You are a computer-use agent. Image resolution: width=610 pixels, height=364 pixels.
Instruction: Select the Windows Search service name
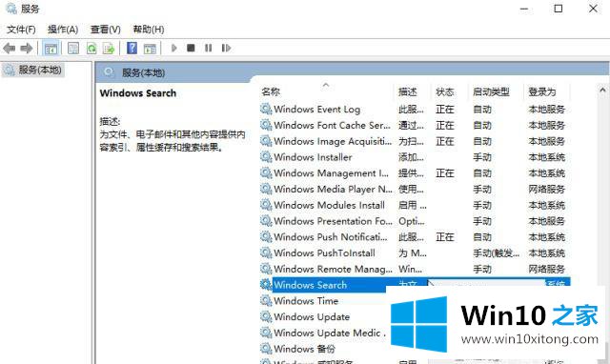pyautogui.click(x=310, y=285)
